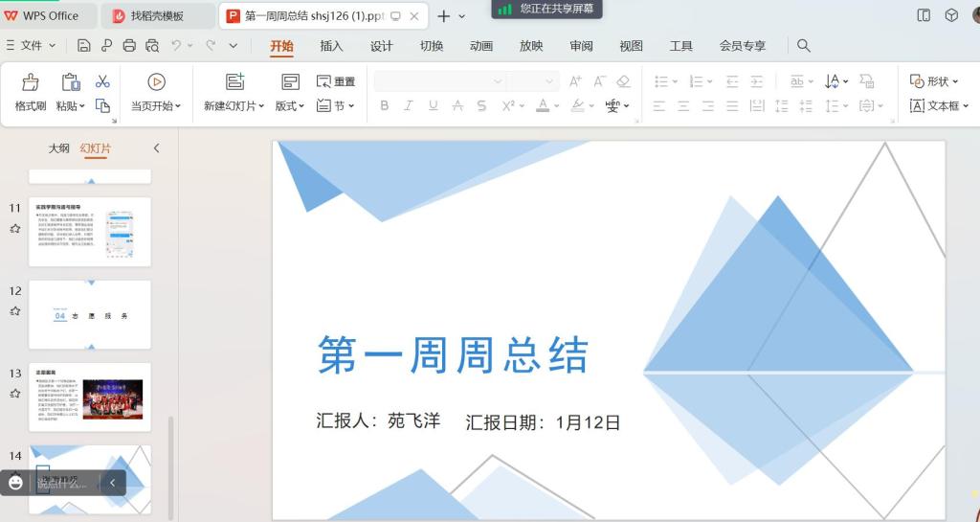
Task: Toggle Underline formatting button
Action: click(x=433, y=105)
